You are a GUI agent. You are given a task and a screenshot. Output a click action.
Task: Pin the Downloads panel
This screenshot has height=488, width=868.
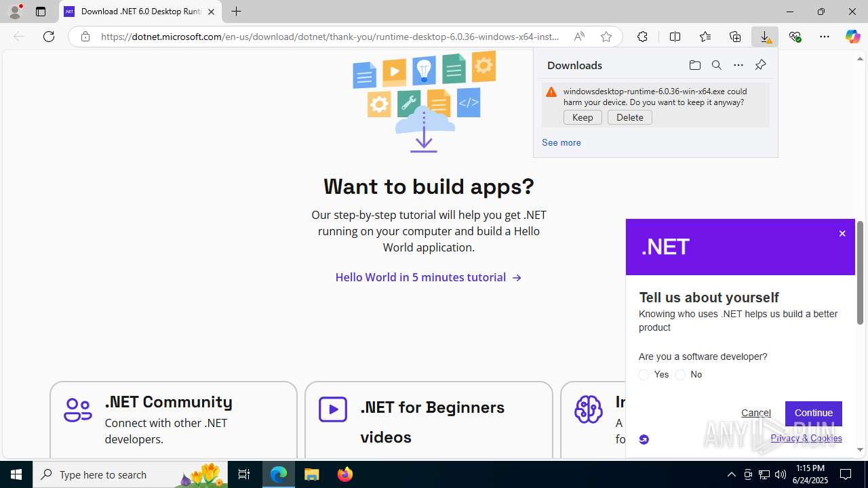pyautogui.click(x=760, y=65)
